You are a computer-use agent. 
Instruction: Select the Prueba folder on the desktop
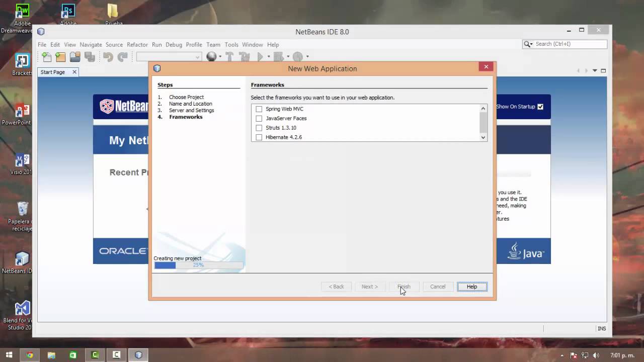(113, 15)
